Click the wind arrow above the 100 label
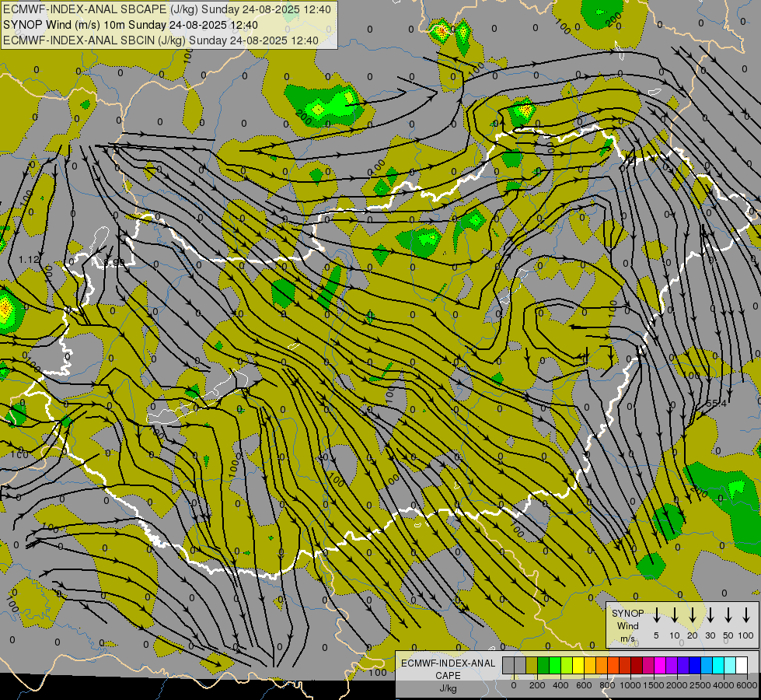This screenshot has width=761, height=700. click(x=746, y=615)
